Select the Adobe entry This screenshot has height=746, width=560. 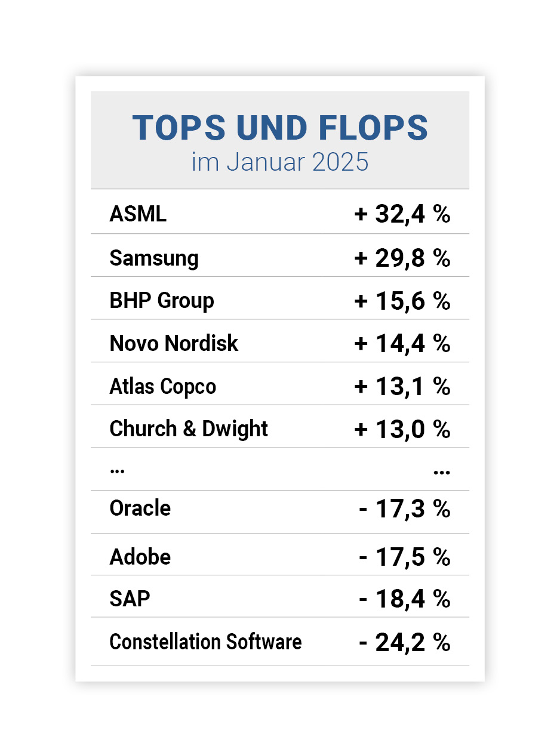140,557
